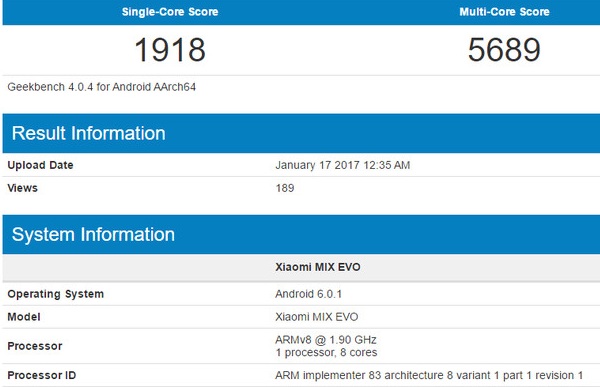
Task: Click the Processor label
Action: click(x=34, y=346)
